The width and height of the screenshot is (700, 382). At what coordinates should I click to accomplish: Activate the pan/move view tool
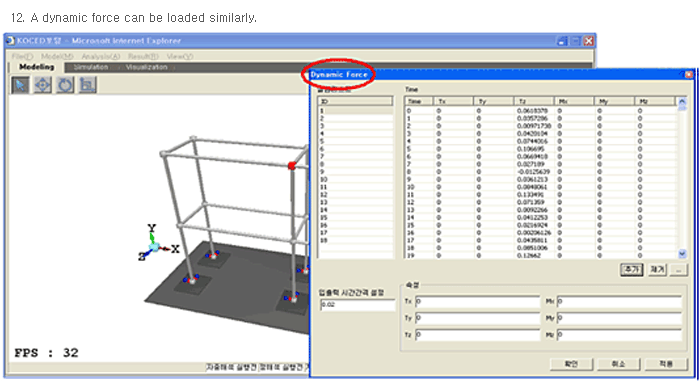pos(43,85)
